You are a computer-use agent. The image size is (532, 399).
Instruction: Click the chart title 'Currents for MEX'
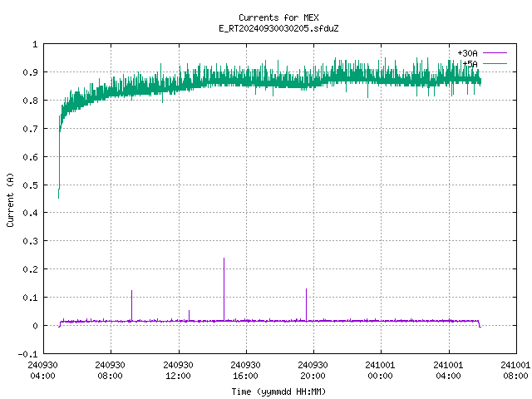pyautogui.click(x=278, y=17)
